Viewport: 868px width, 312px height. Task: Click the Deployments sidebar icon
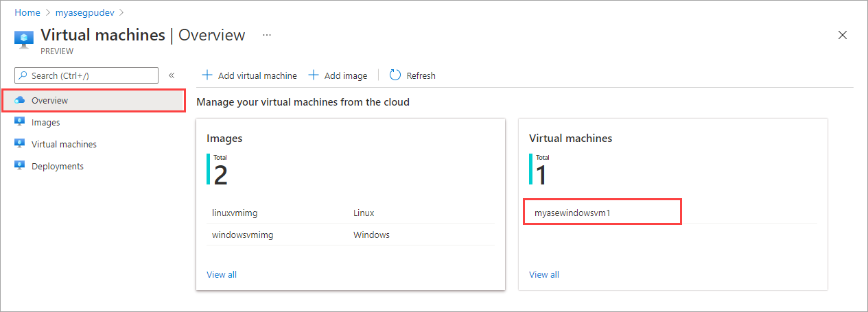pyautogui.click(x=20, y=167)
